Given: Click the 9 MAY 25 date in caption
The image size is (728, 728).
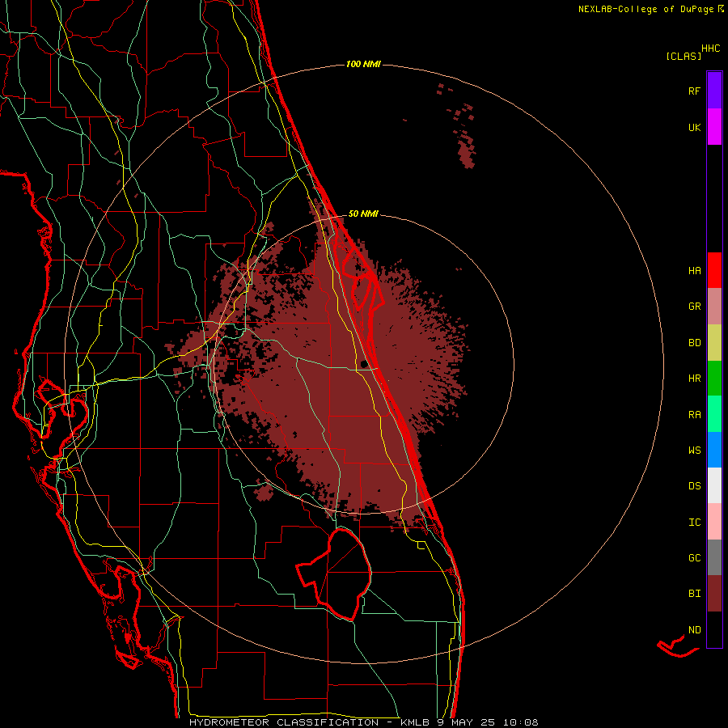Looking at the screenshot, I should pos(468,722).
